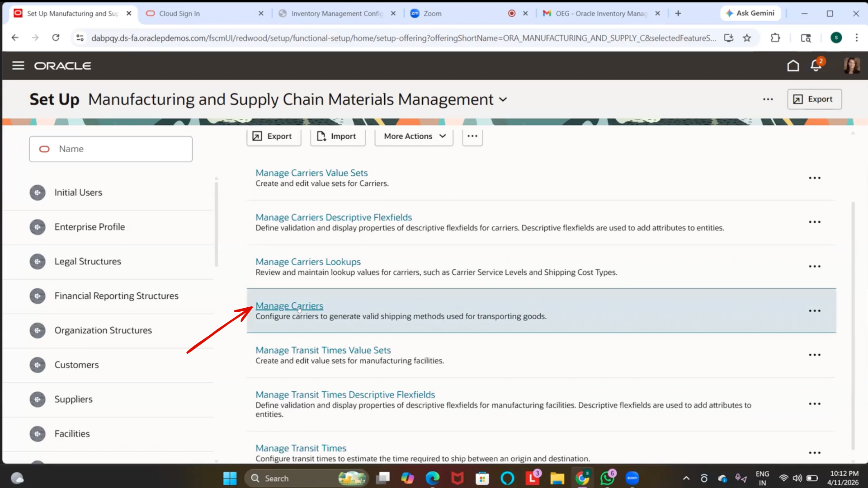Open row actions for Manage Carriers
The image size is (868, 488).
[x=815, y=311]
